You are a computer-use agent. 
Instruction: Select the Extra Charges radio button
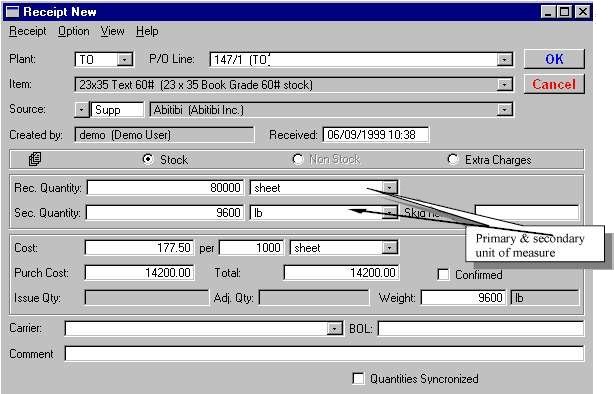pos(453,159)
